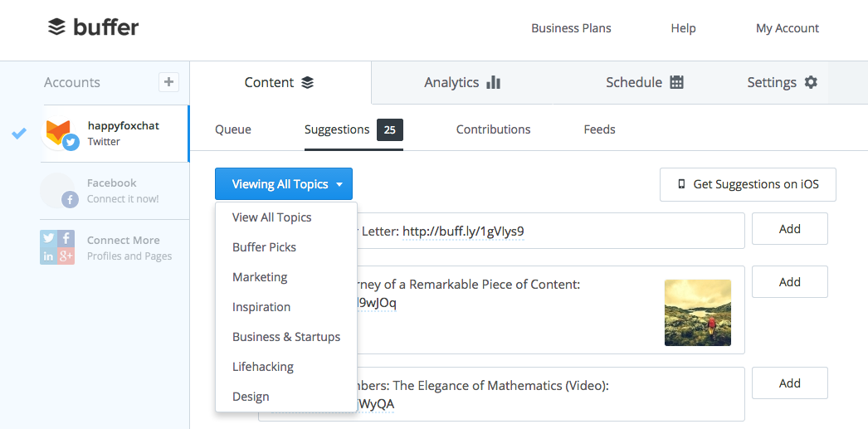Image resolution: width=868 pixels, height=429 pixels.
Task: Click the Facebook profile placeholder icon
Action: click(59, 191)
